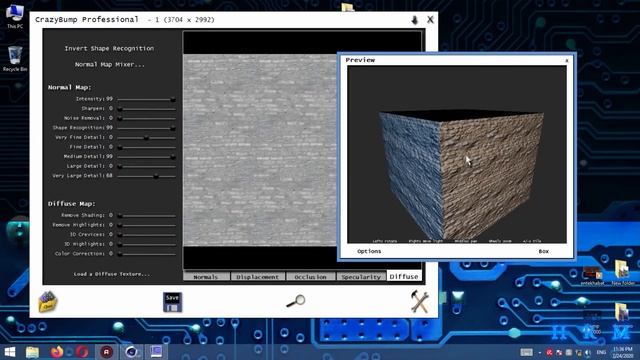Click the Preview window title
This screenshot has height=360, width=640.
point(360,60)
